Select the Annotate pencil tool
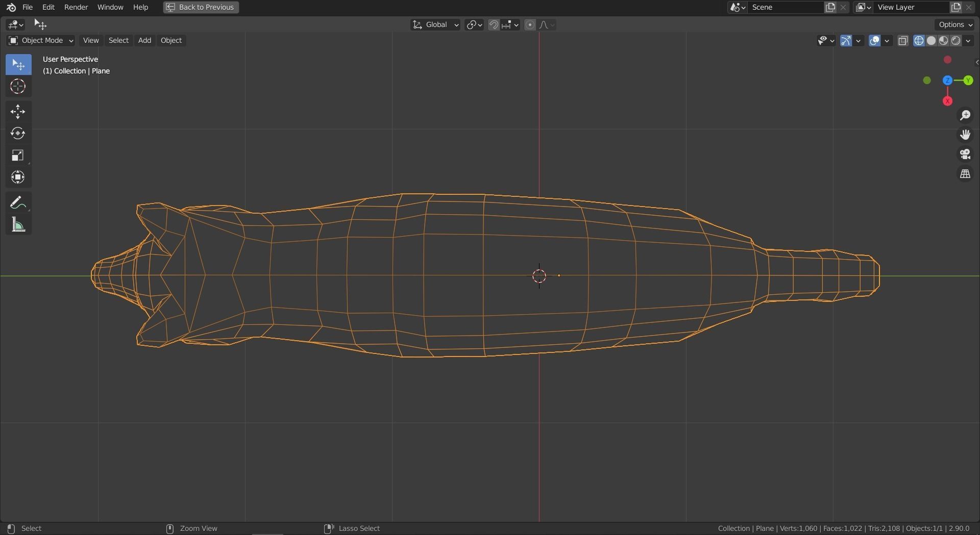The width and height of the screenshot is (980, 535). tap(18, 203)
